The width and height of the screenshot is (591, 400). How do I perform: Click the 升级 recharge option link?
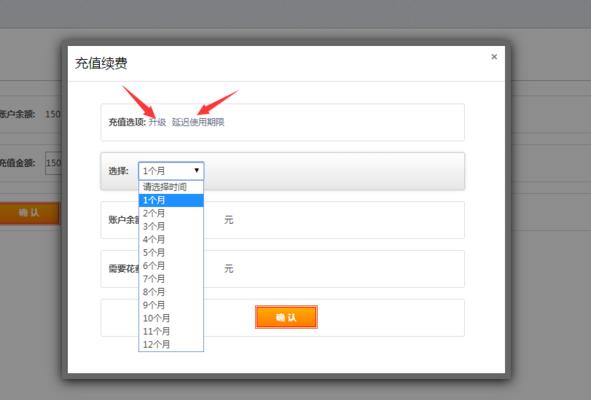tap(157, 122)
